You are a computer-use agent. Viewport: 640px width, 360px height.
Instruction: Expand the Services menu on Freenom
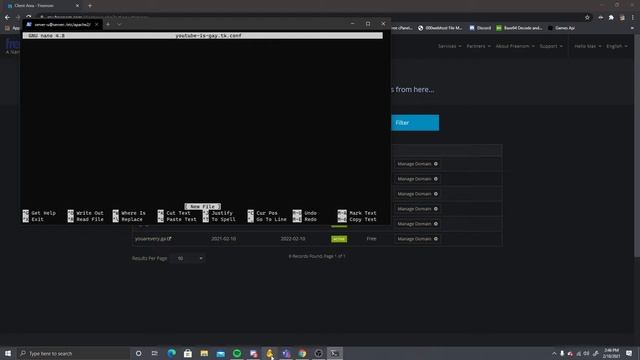point(450,46)
